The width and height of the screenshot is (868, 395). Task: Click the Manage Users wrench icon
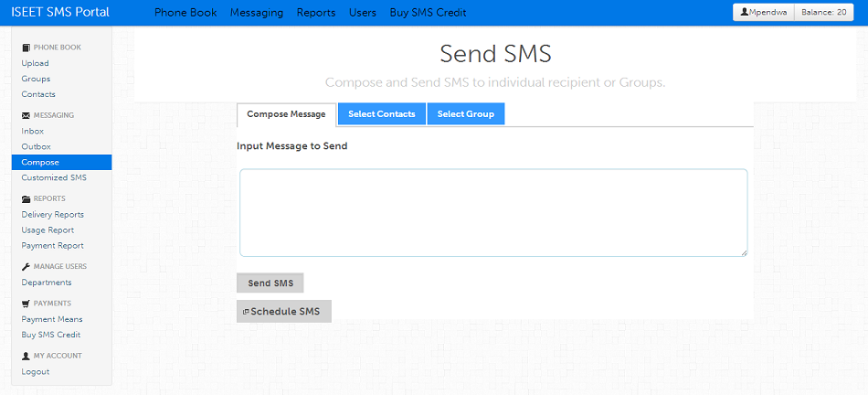(x=26, y=266)
